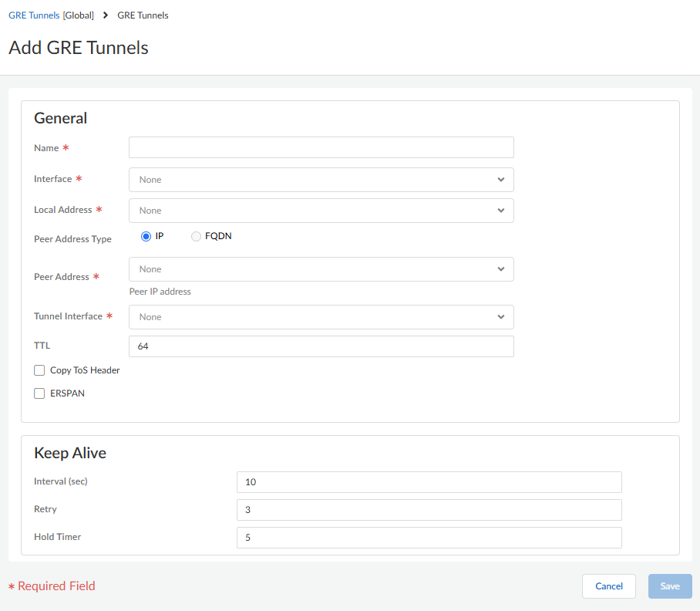Enable the Copy ToS Header checkbox

pos(39,370)
